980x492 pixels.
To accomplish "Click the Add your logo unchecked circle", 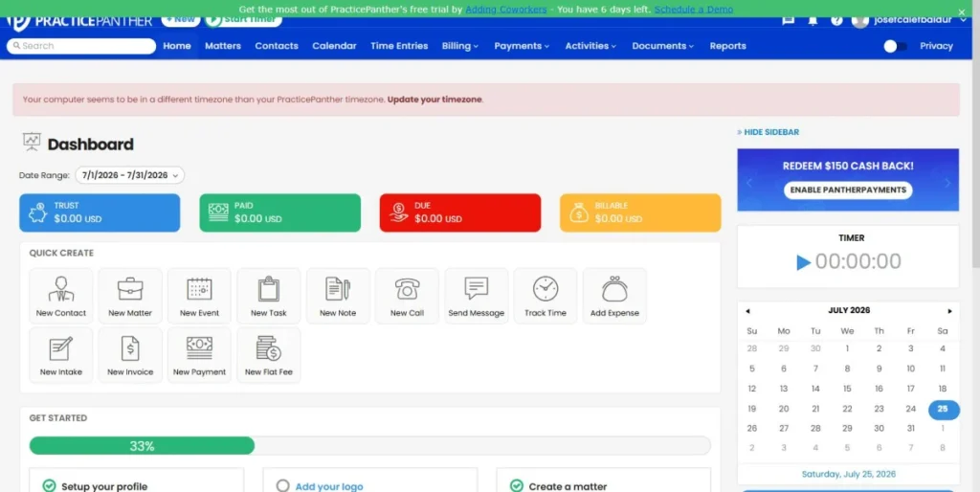I will pyautogui.click(x=282, y=485).
